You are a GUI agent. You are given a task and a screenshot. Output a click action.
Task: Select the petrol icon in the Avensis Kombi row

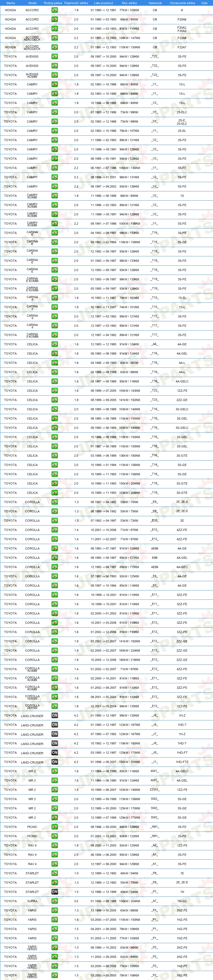click(55, 75)
